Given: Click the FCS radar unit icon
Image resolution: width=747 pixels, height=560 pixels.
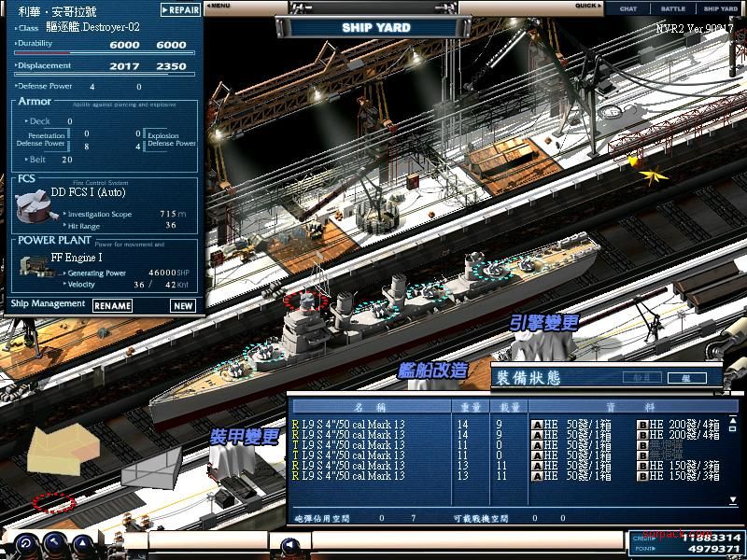Looking at the screenshot, I should tap(33, 205).
